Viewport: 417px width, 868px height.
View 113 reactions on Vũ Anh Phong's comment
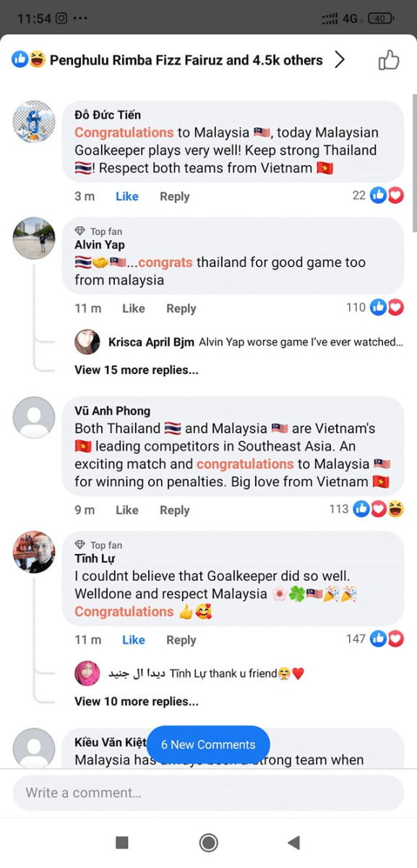pos(366,509)
